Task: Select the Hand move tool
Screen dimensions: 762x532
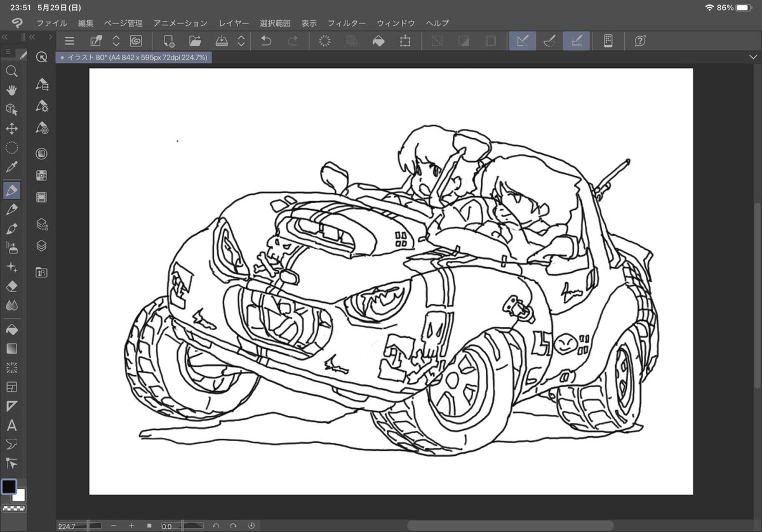Action: pyautogui.click(x=11, y=90)
